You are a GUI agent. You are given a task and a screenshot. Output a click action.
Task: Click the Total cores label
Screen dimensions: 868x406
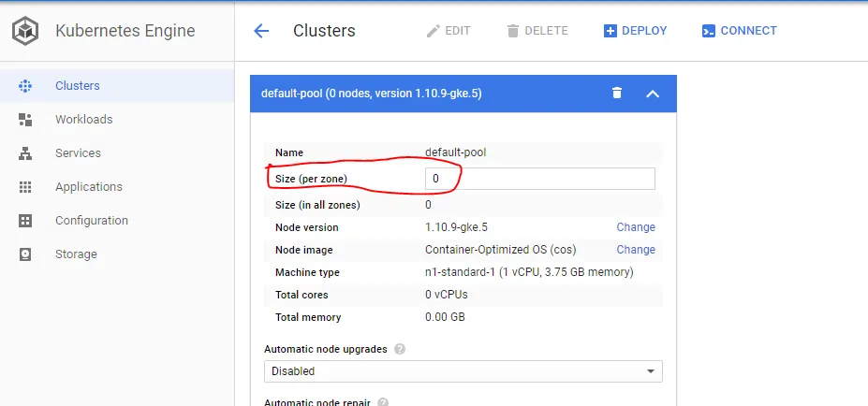coord(302,295)
